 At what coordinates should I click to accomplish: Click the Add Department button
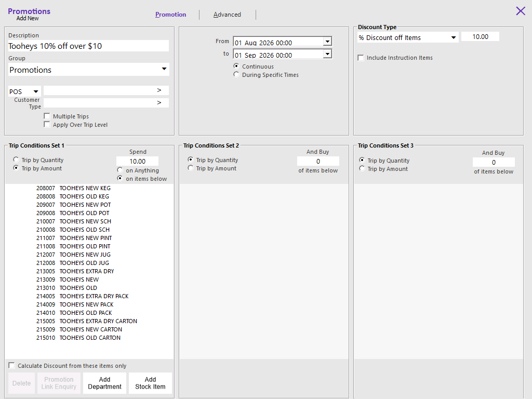[104, 383]
